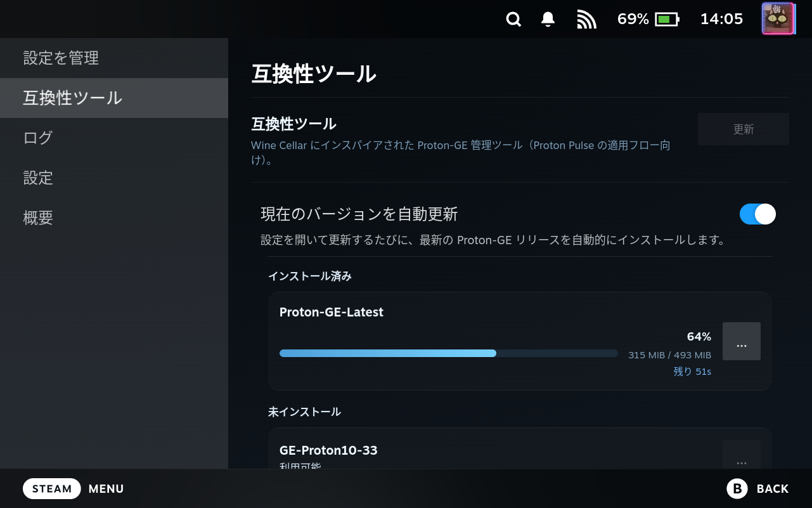The height and width of the screenshot is (508, 812).
Task: Click the Wine Cellar description text
Action: click(x=461, y=153)
